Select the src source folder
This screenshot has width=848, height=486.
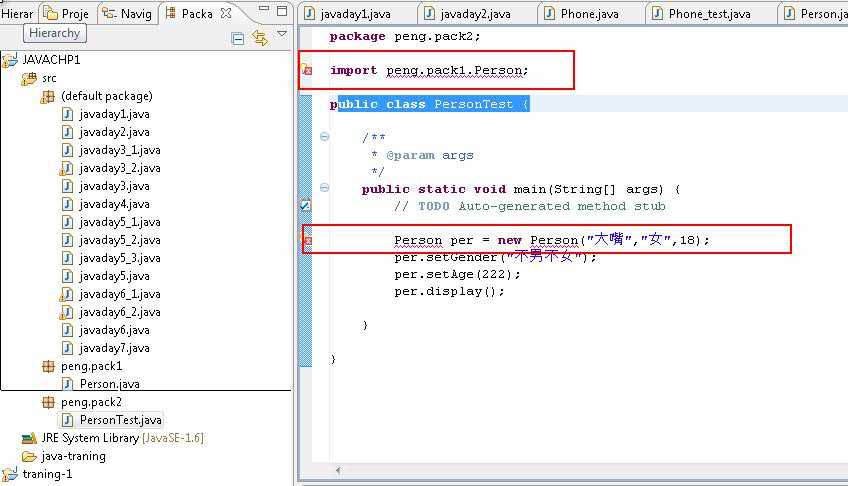click(x=49, y=78)
